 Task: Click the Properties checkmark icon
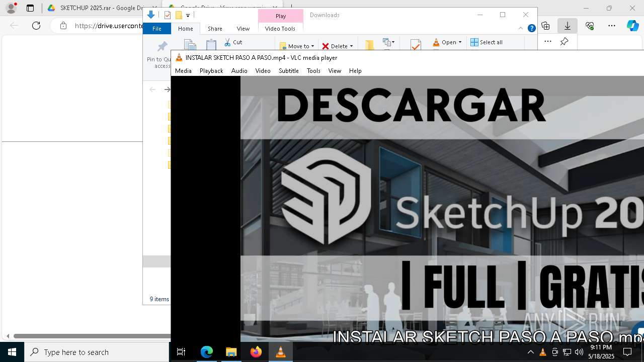[416, 45]
